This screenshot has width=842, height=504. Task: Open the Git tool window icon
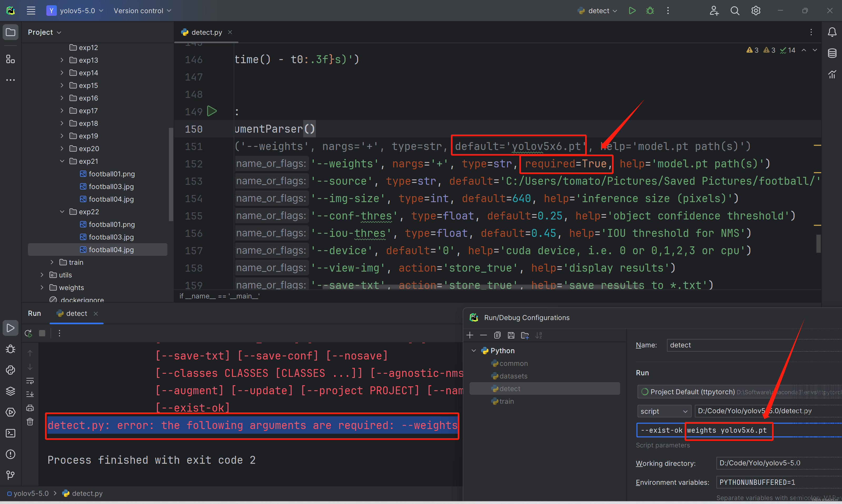pos(11,475)
